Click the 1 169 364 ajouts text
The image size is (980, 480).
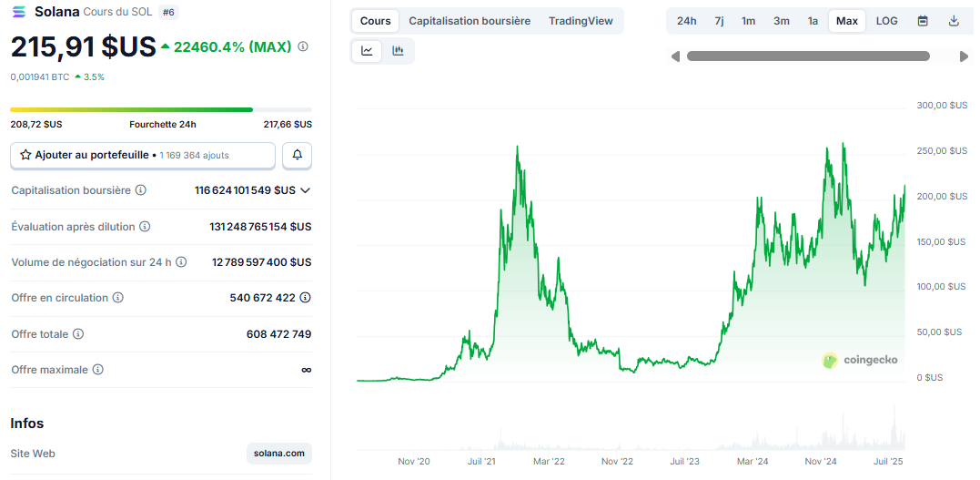(194, 155)
